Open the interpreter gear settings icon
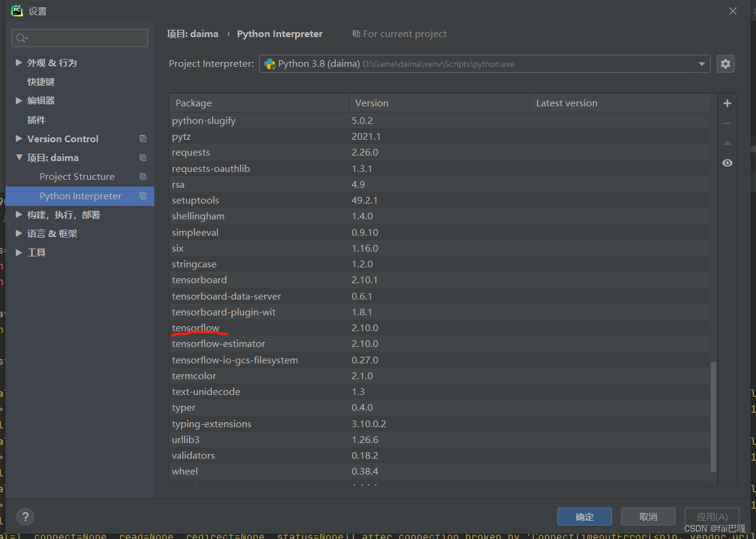 [726, 64]
